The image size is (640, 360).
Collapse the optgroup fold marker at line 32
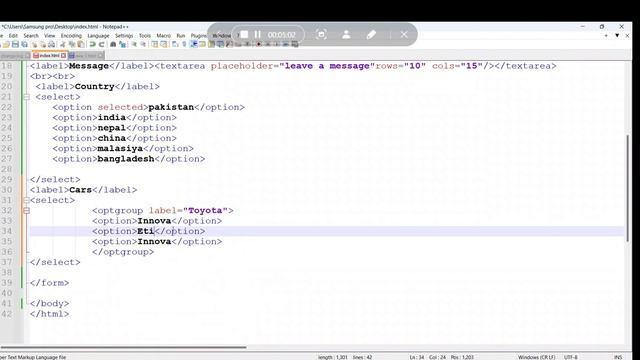point(27,211)
